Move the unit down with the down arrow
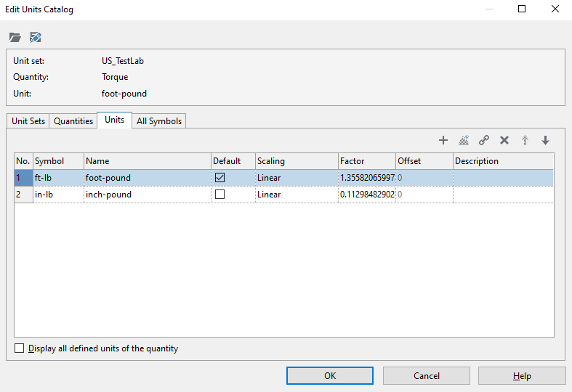 [x=545, y=140]
